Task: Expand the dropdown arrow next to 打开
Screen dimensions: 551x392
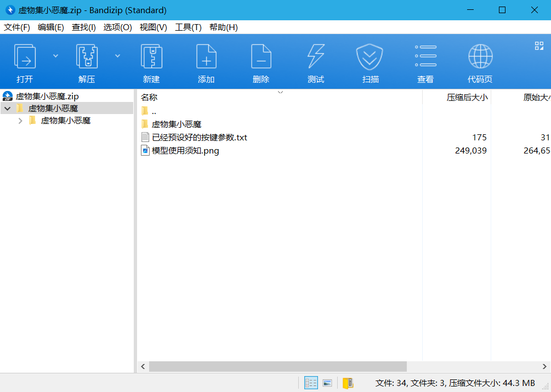Action: click(x=55, y=56)
